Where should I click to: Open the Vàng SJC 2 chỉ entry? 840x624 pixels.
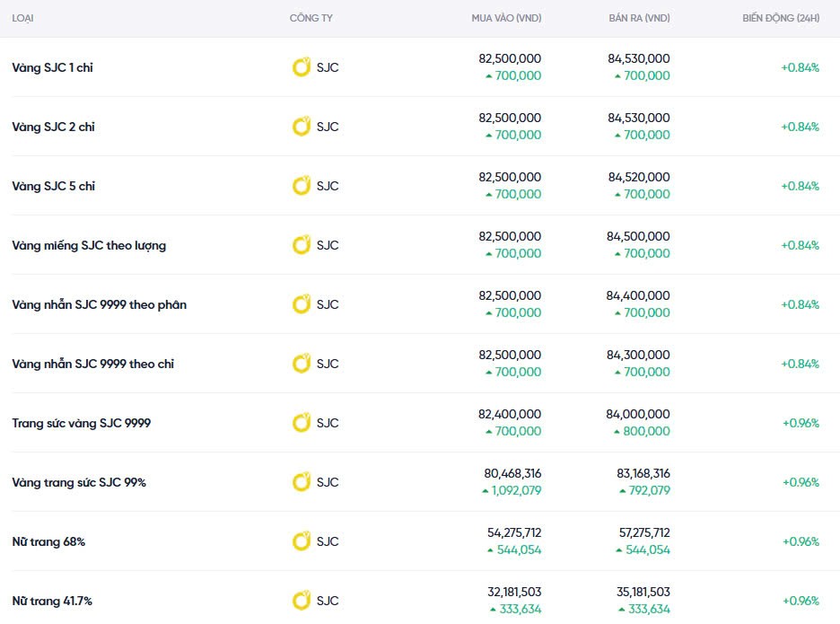pyautogui.click(x=53, y=127)
